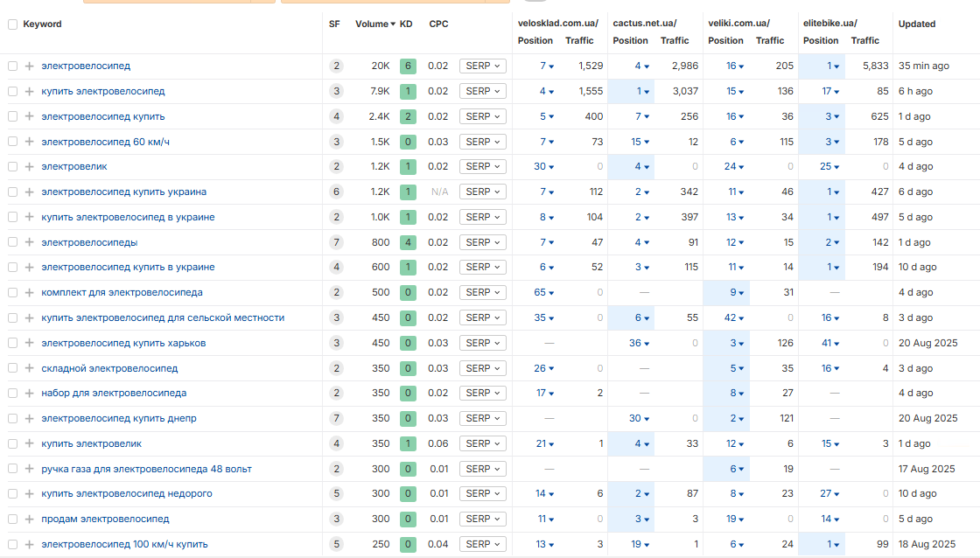Click plus icon for купить электровелосипед недорого
Screen dimensions: 980x558
pos(30,493)
